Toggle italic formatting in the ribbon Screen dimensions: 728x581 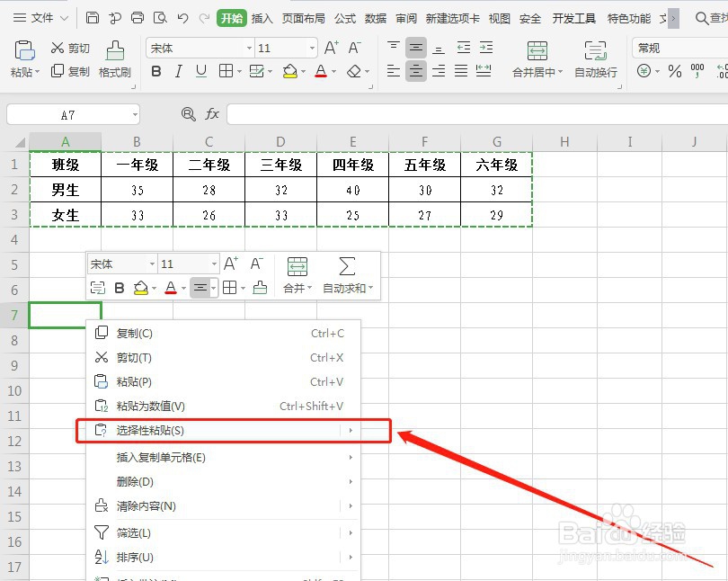point(177,71)
